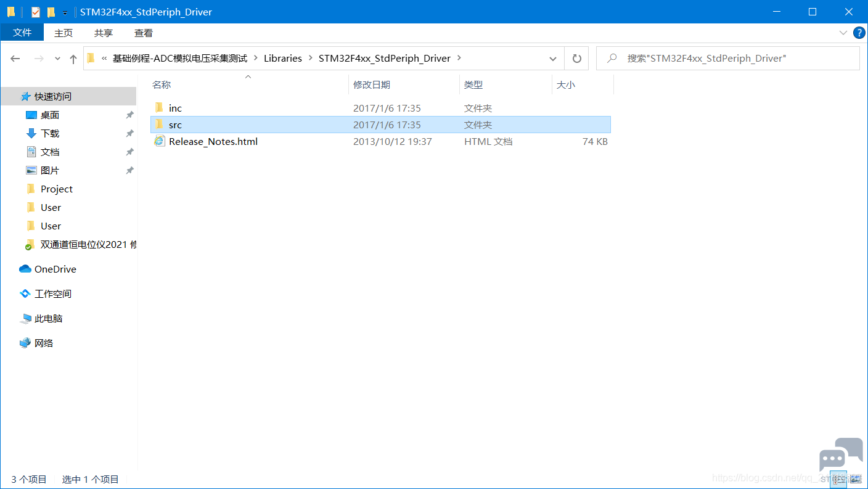Expand the chevron after Libraries breadcrumb
868x489 pixels.
click(310, 59)
